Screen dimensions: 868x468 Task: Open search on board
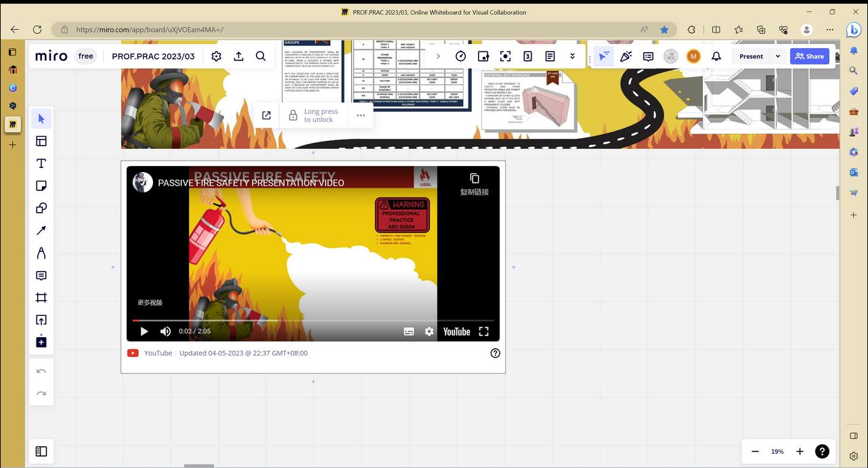point(261,56)
